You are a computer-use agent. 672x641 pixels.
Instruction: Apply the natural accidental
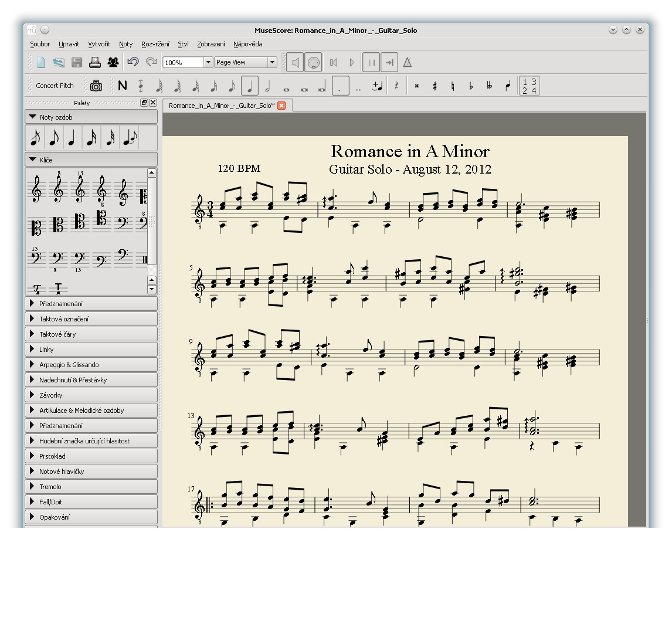click(453, 86)
